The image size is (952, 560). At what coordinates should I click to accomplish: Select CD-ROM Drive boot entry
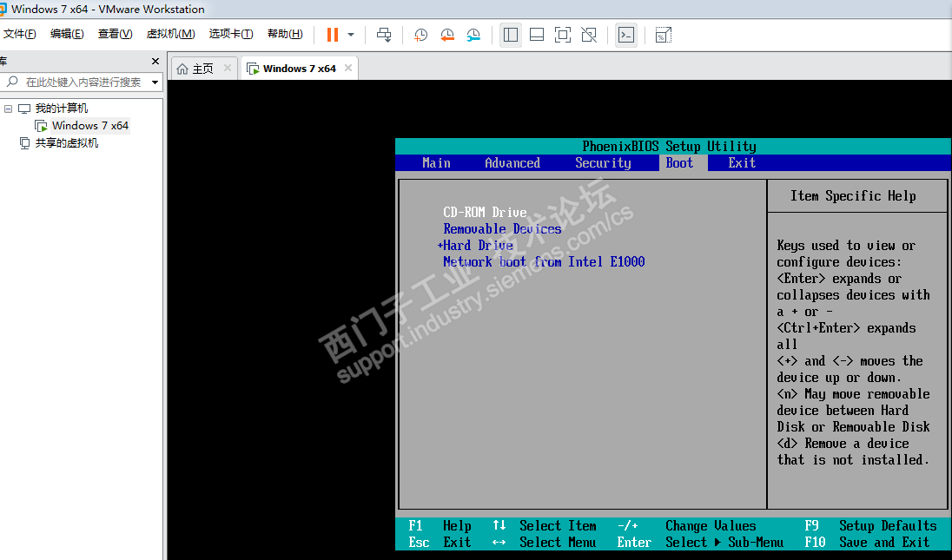pos(485,213)
